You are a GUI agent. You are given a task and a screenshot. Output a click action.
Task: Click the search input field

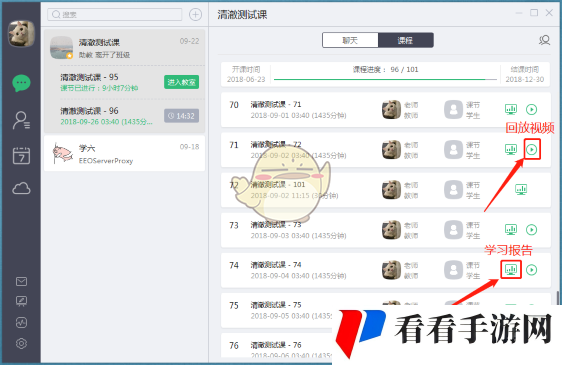(115, 14)
